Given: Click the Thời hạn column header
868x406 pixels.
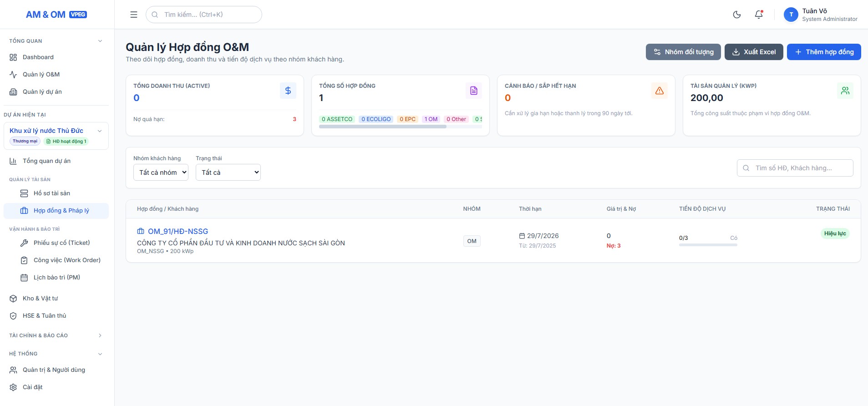Looking at the screenshot, I should pos(530,209).
